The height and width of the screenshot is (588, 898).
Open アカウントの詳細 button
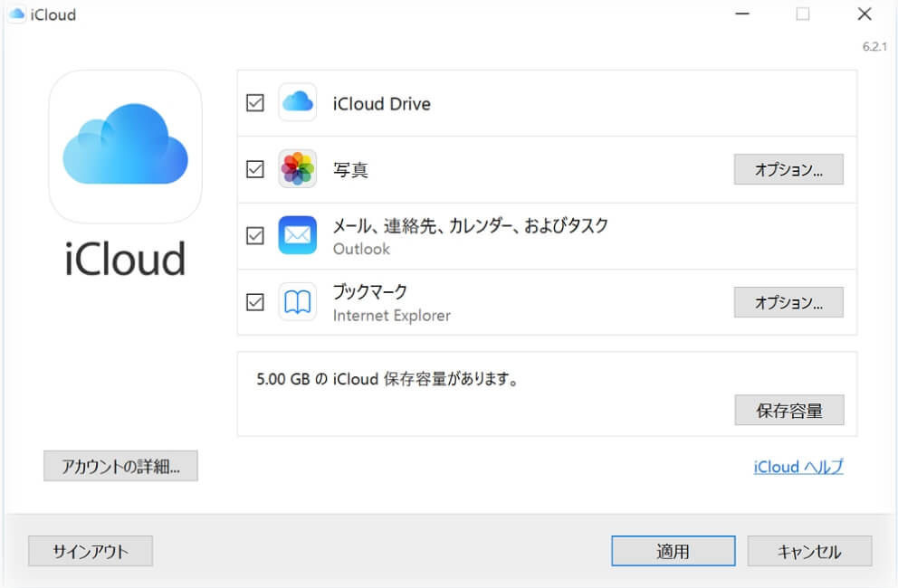click(x=120, y=466)
